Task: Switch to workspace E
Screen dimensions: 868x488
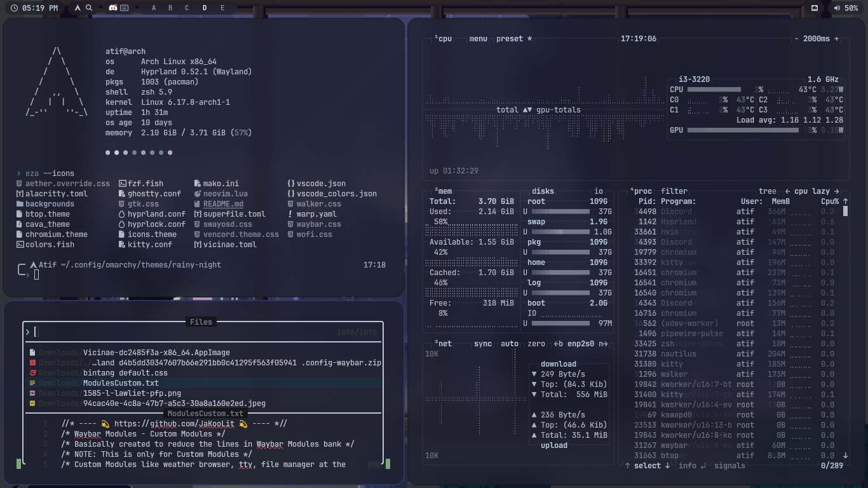Action: pos(222,8)
